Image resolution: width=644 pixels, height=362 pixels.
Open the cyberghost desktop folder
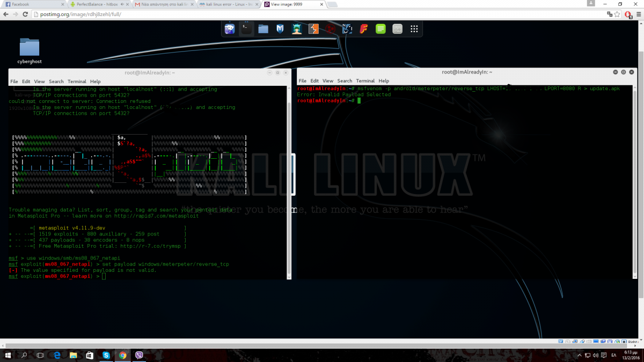(30, 51)
